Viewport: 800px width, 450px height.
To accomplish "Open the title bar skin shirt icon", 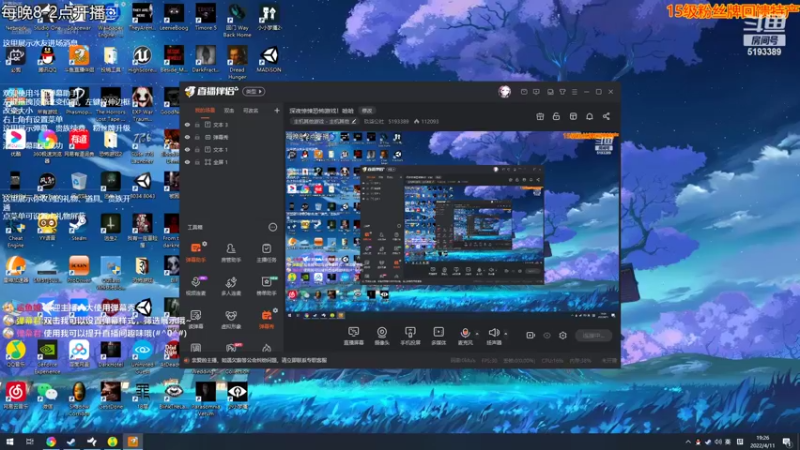I will pos(562,92).
